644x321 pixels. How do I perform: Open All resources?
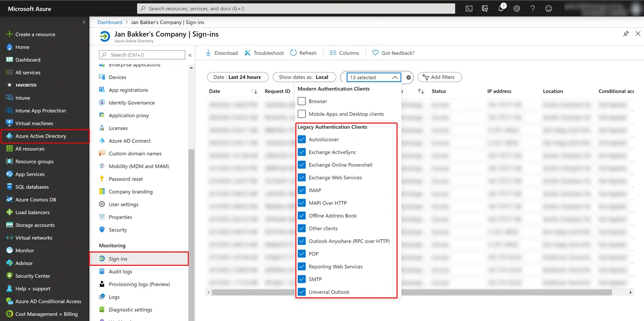coord(30,149)
